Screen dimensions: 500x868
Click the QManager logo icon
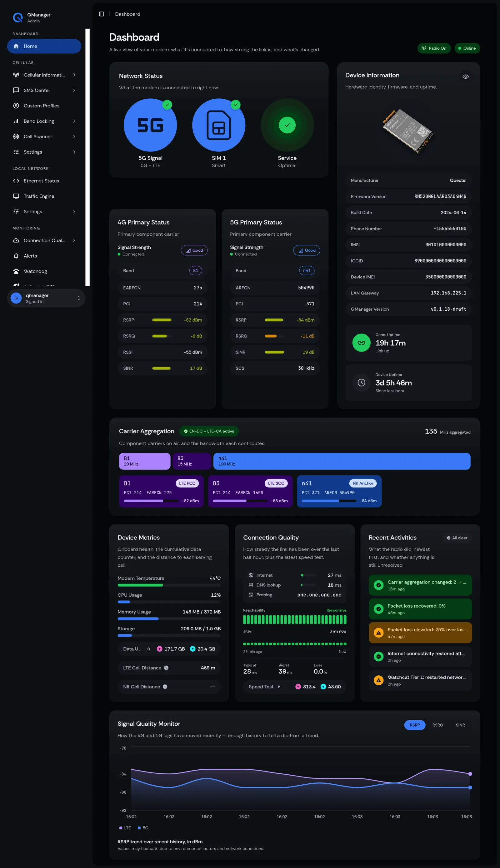coord(17,17)
